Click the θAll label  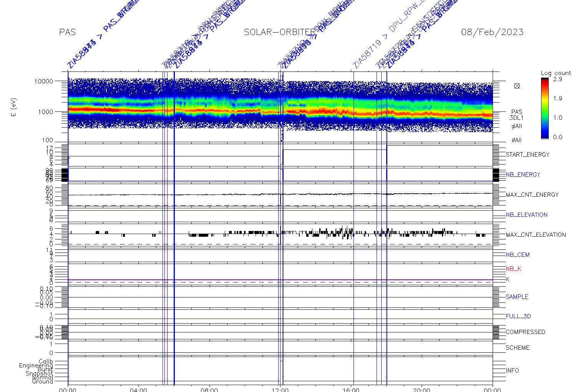click(516, 141)
